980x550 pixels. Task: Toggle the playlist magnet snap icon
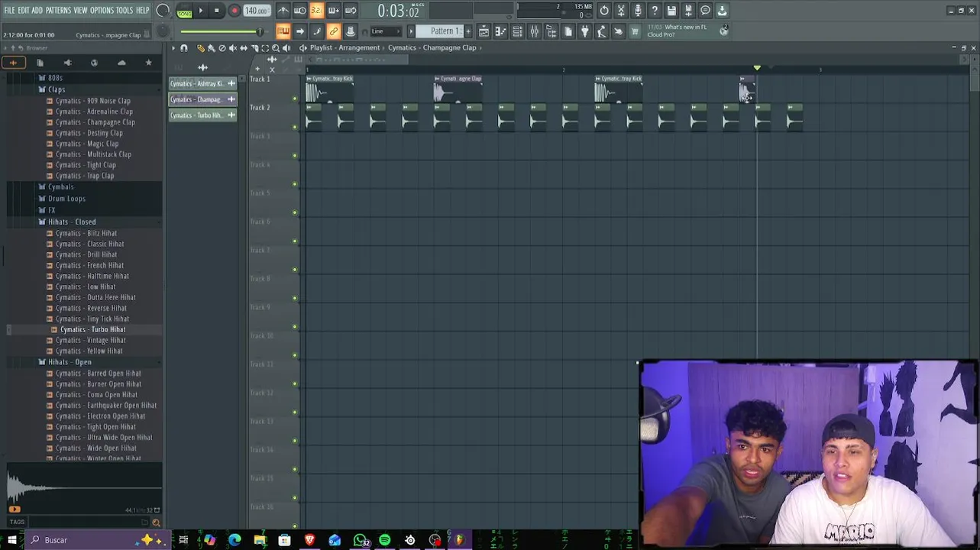click(x=184, y=48)
